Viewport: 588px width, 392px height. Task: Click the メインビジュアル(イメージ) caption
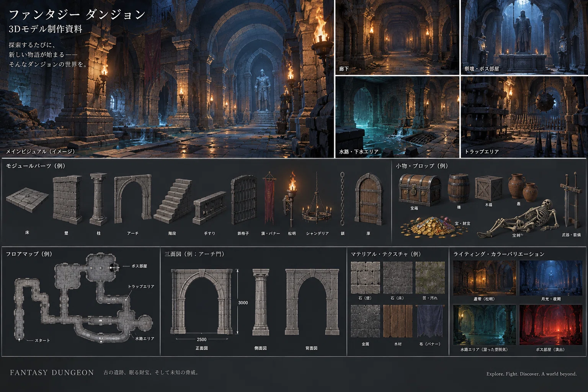coord(41,152)
